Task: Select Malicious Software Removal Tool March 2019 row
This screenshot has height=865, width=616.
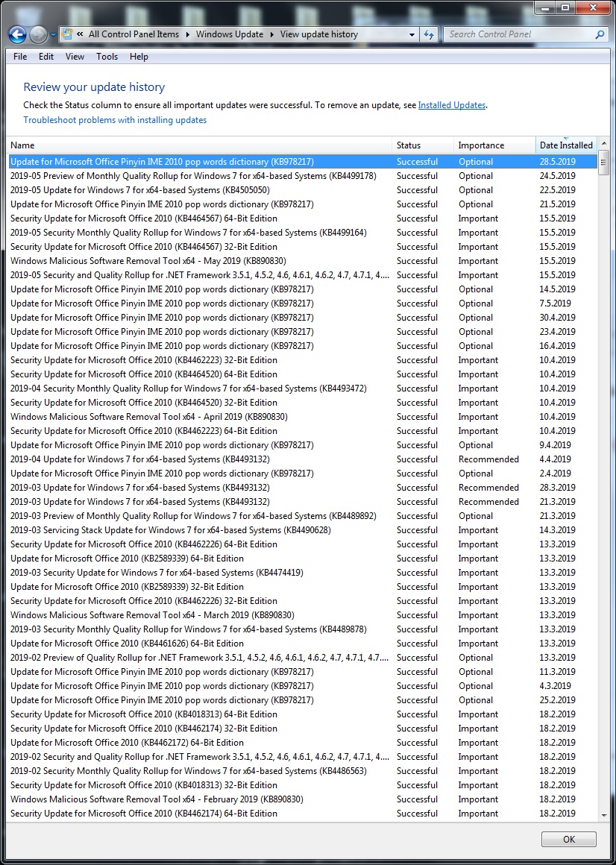Action: point(302,615)
